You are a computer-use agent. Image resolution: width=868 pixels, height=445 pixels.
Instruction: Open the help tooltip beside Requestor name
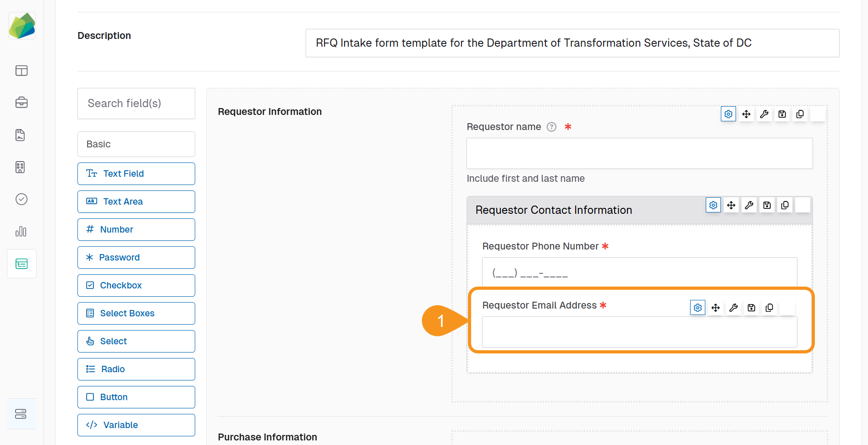coord(551,127)
